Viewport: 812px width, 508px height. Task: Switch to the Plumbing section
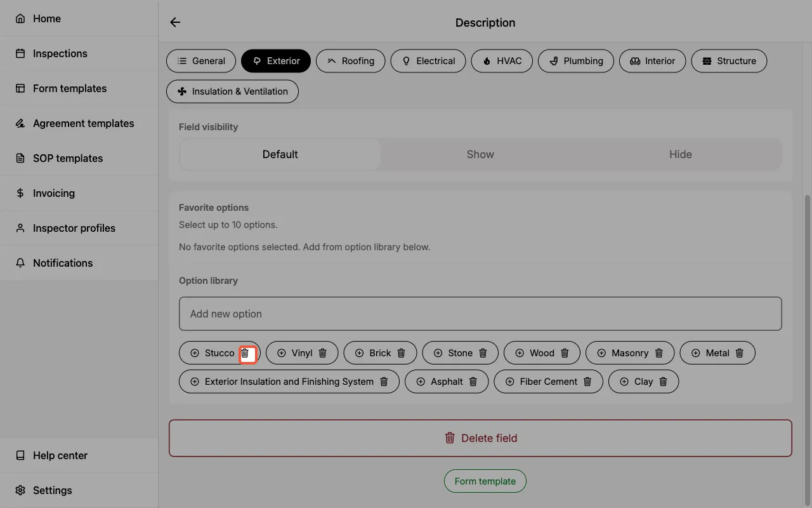[576, 60]
